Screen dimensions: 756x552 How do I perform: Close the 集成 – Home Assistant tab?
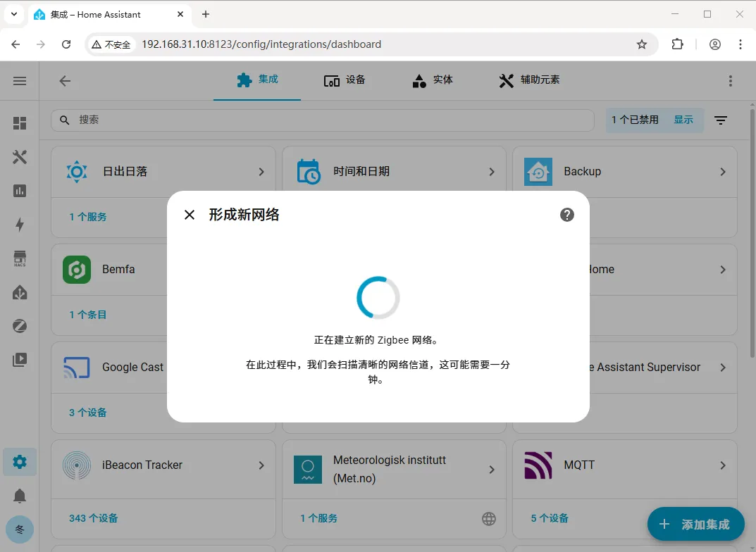tap(180, 15)
